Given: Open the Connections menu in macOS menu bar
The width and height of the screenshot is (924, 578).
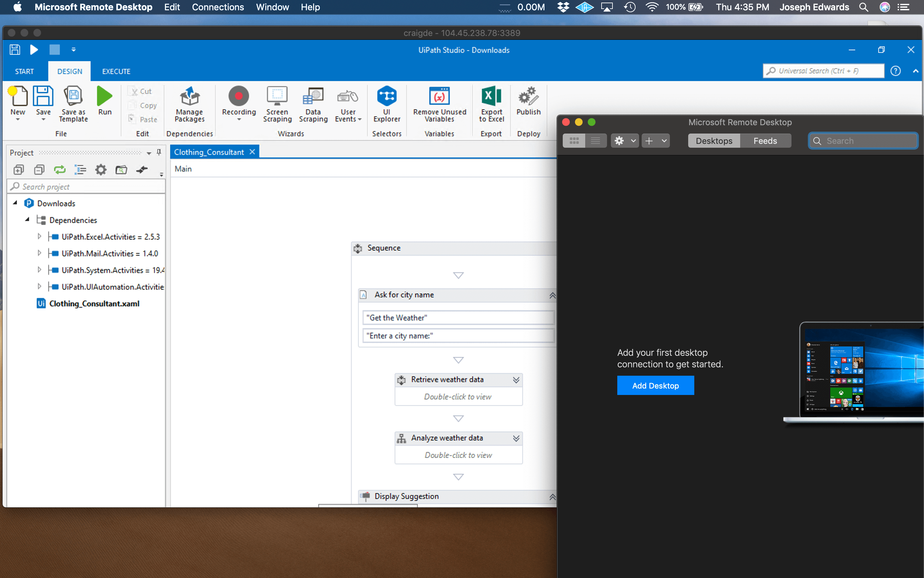Looking at the screenshot, I should (x=218, y=7).
